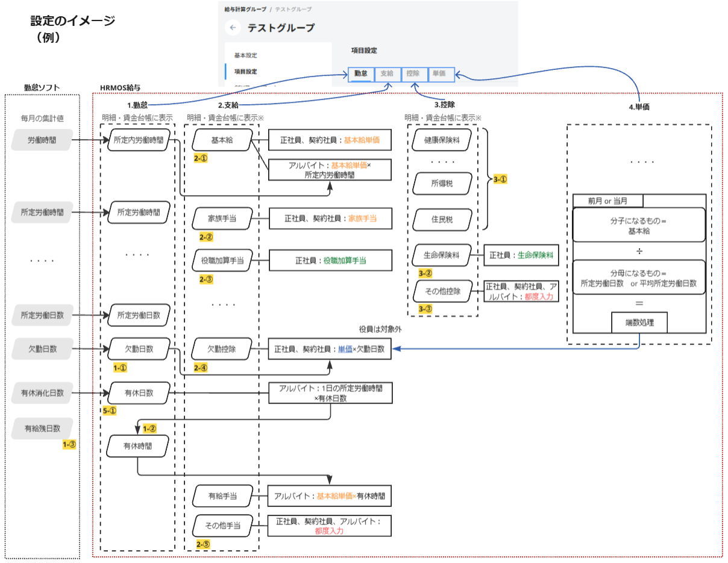Click the 有休時間 node
Image resolution: width=728 pixels, height=563 pixels.
(137, 446)
